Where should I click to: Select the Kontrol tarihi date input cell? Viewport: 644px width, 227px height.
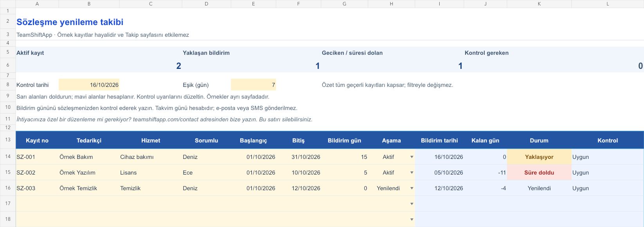(89, 85)
